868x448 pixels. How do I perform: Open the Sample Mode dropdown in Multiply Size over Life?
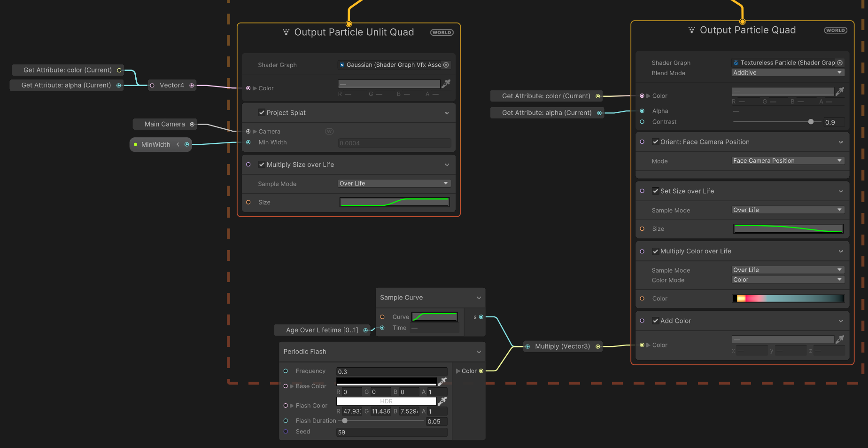point(394,183)
